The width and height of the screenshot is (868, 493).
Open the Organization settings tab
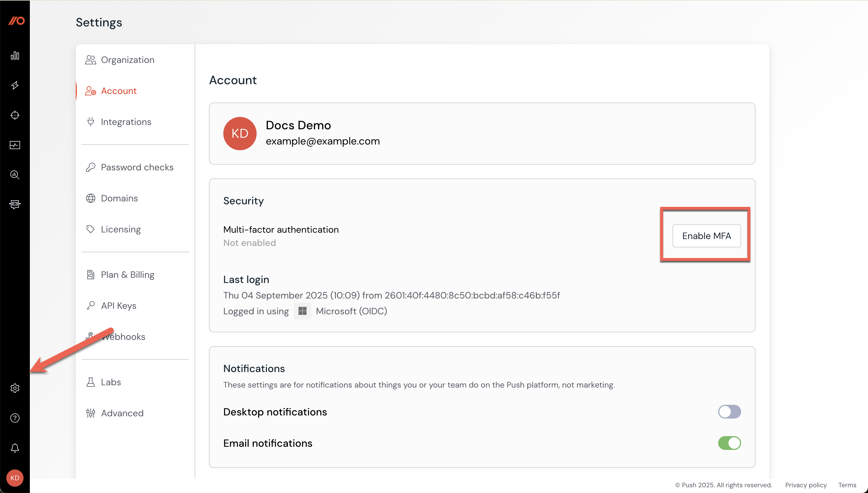tap(127, 60)
